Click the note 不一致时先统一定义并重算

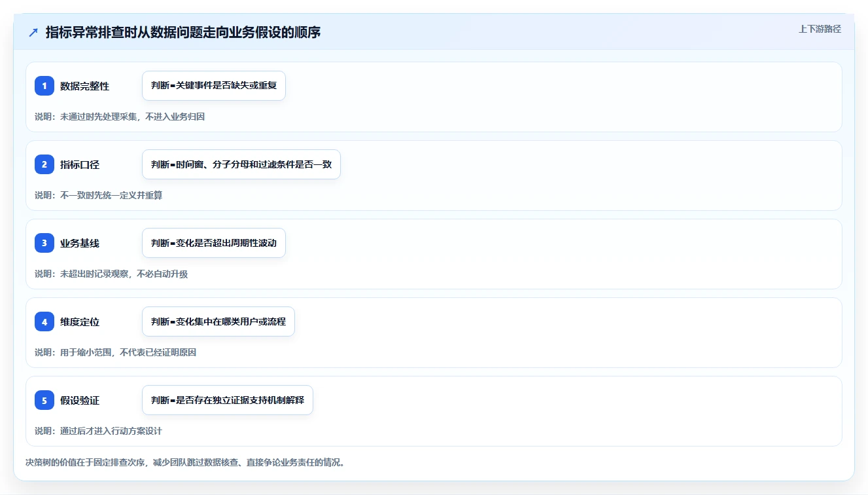(x=99, y=195)
